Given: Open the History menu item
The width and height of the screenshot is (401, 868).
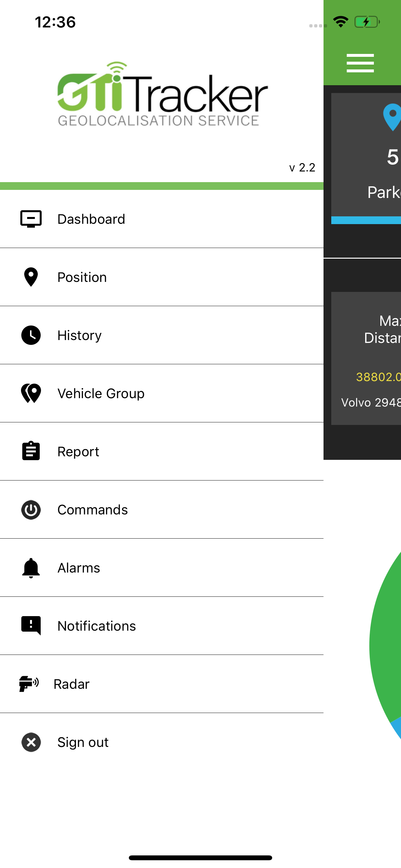Looking at the screenshot, I should 162,335.
